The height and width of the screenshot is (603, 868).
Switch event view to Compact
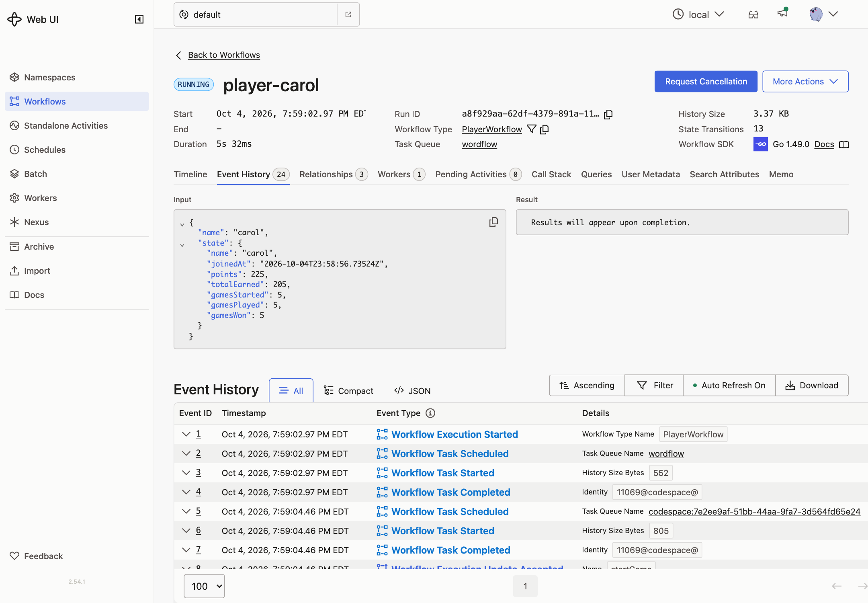pos(348,391)
